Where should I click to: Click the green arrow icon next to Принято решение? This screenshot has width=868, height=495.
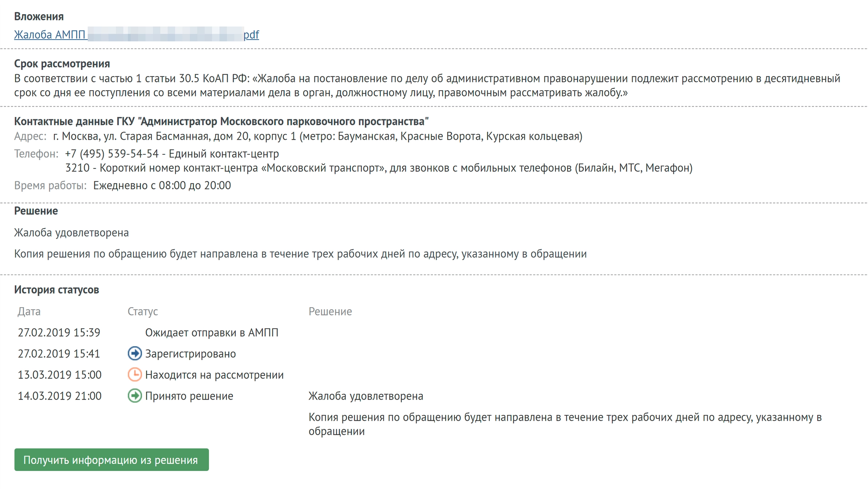pos(135,396)
